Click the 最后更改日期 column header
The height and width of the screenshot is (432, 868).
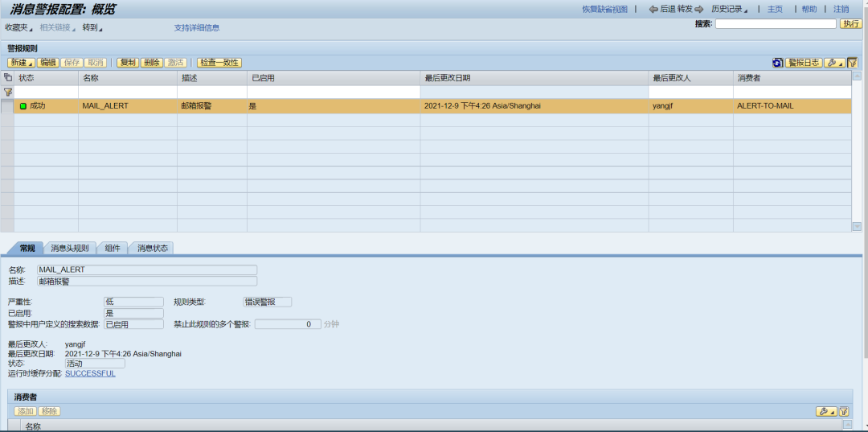pos(534,78)
